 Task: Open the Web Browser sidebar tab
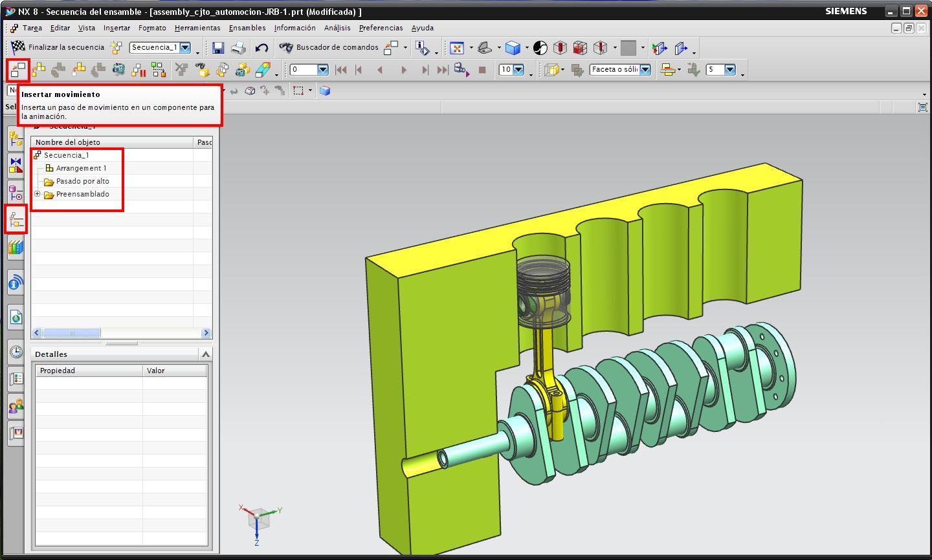tap(16, 317)
